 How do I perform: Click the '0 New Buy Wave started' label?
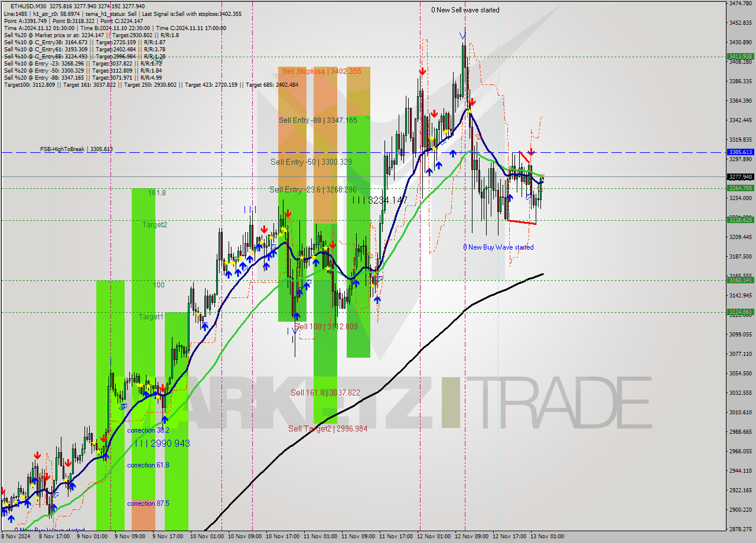coord(498,247)
